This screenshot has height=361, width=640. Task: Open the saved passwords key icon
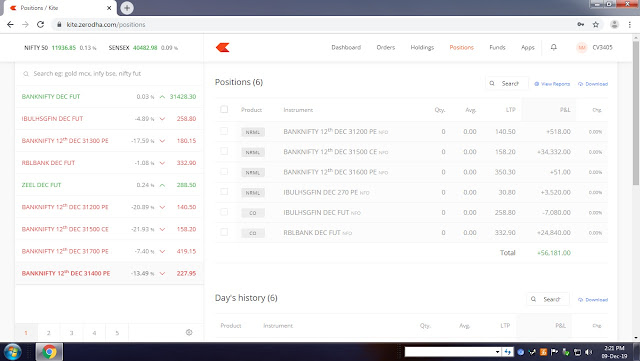pos(580,25)
